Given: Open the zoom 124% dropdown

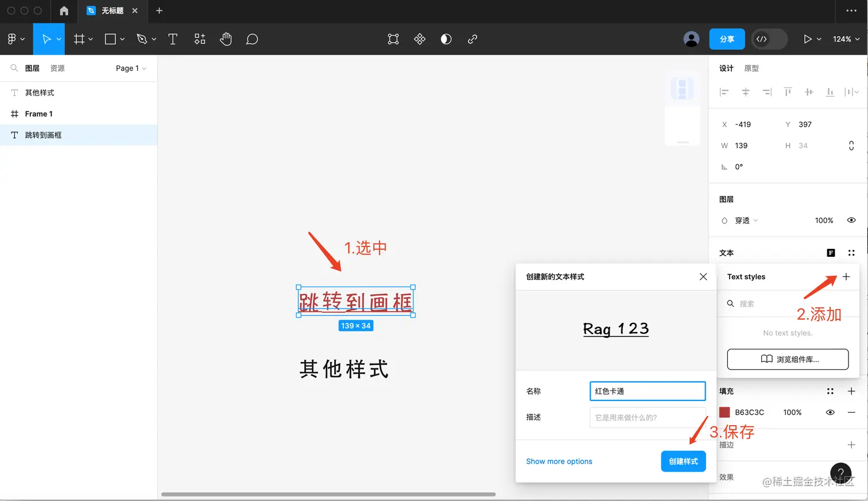Looking at the screenshot, I should point(846,39).
